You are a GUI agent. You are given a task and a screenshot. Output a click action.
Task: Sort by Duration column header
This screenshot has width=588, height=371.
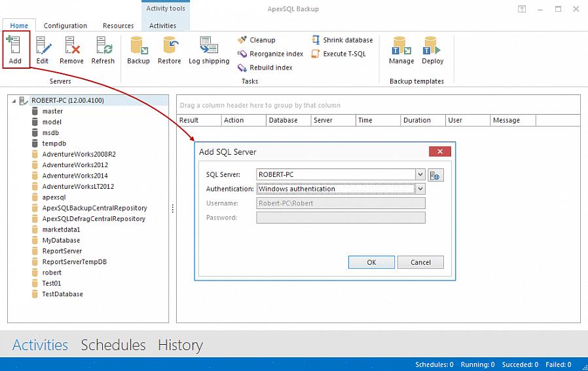coord(422,120)
